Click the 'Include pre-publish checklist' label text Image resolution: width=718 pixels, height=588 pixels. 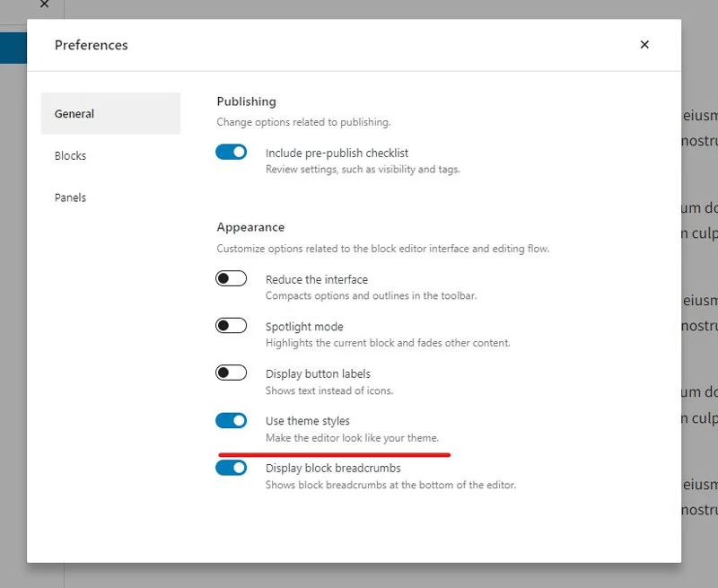pyautogui.click(x=337, y=154)
